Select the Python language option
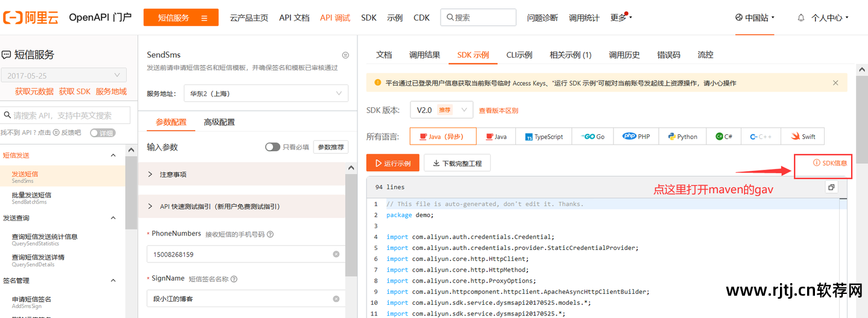This screenshot has width=868, height=318. click(x=683, y=137)
